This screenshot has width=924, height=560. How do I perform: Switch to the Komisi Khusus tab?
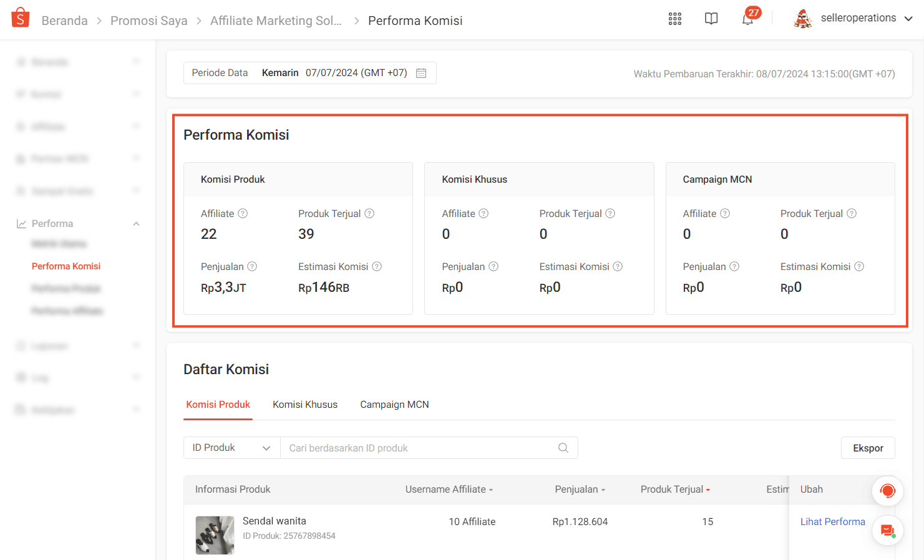305,405
